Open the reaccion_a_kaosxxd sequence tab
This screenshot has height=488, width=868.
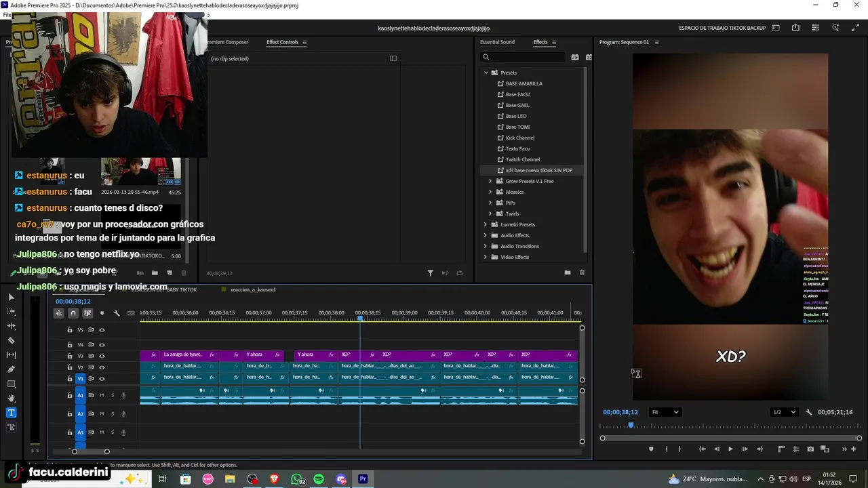point(253,289)
